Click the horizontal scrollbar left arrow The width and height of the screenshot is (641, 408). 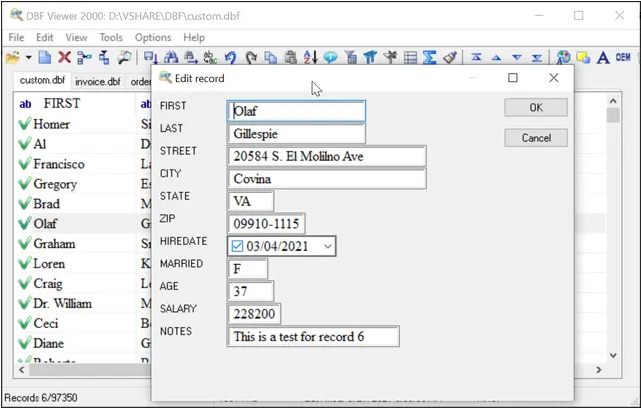tap(22, 370)
